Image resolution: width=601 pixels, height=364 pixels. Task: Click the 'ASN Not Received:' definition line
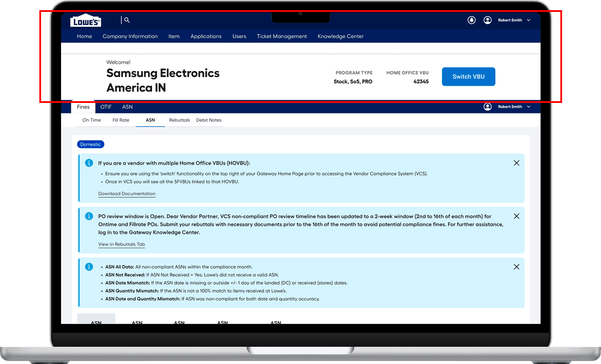pos(192,275)
